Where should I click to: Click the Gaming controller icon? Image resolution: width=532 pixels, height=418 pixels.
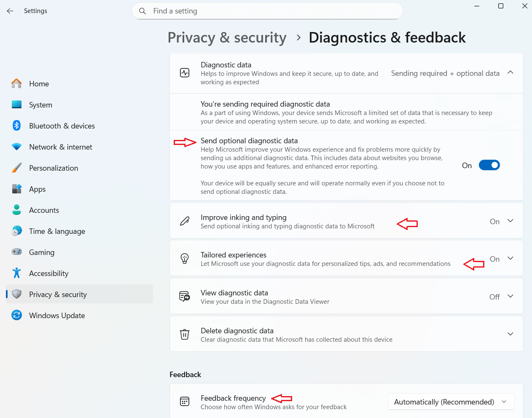tap(16, 252)
